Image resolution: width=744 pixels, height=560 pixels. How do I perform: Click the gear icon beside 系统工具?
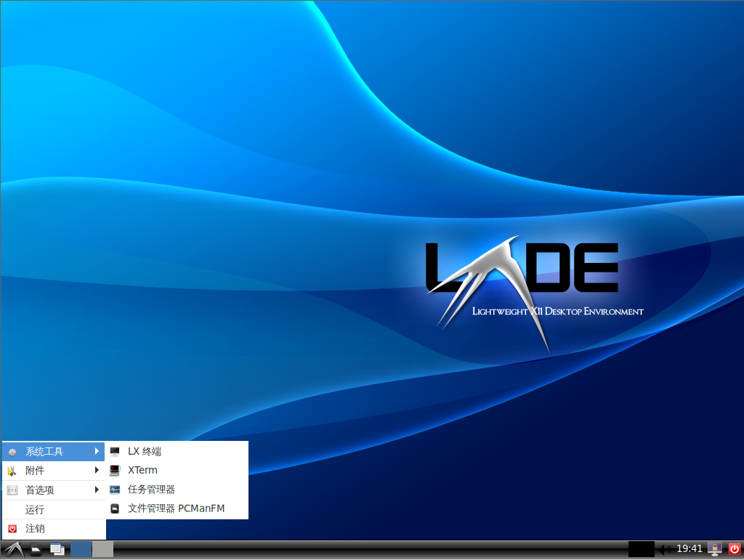coord(13,452)
